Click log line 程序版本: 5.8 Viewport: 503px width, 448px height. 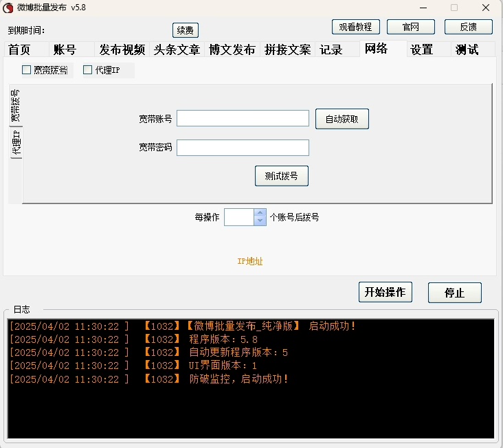tap(133, 339)
